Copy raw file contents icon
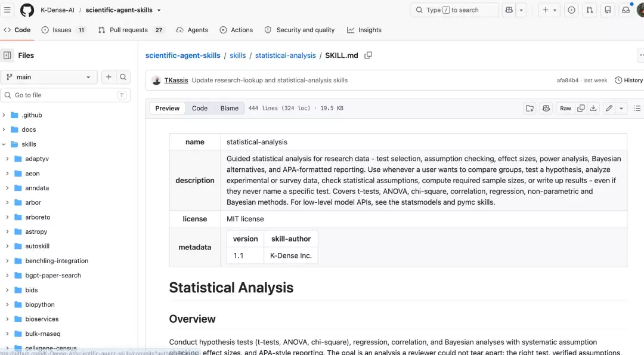The width and height of the screenshot is (644, 355). coord(581,108)
